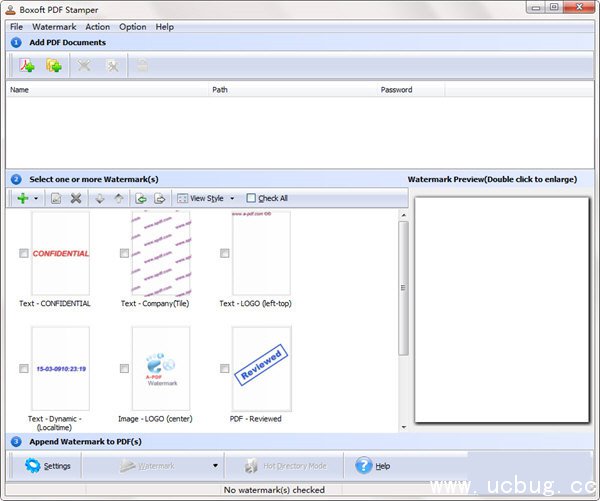Click the export watermark icon

pos(159,198)
